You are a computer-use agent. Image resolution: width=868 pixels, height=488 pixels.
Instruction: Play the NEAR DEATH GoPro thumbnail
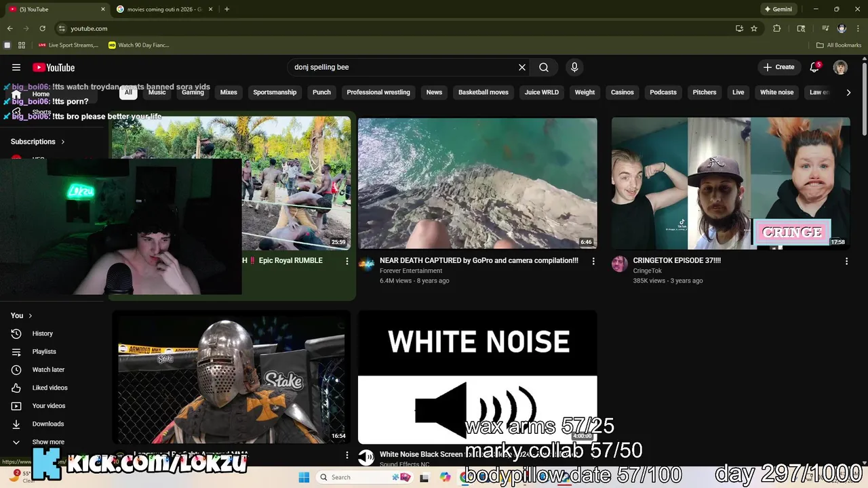click(477, 183)
